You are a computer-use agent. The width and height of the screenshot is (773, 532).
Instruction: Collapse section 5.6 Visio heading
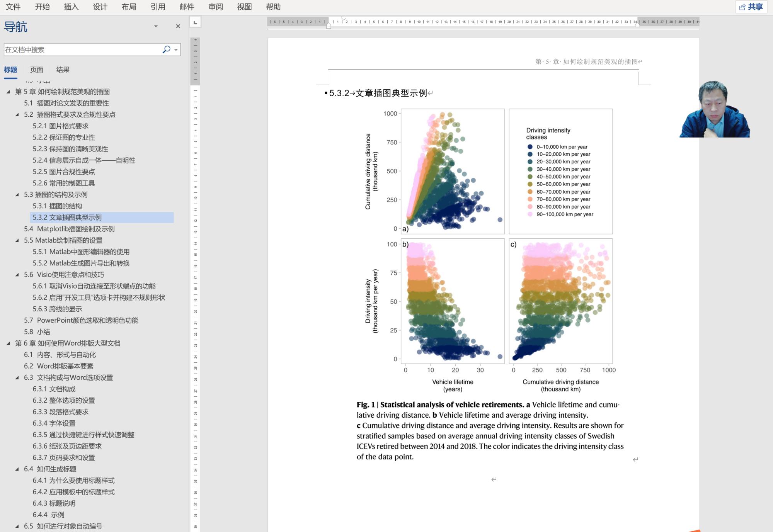click(17, 275)
